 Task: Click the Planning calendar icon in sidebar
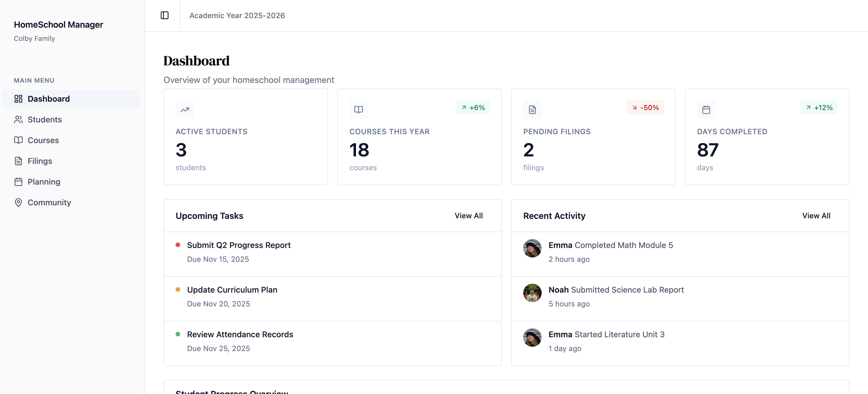18,182
